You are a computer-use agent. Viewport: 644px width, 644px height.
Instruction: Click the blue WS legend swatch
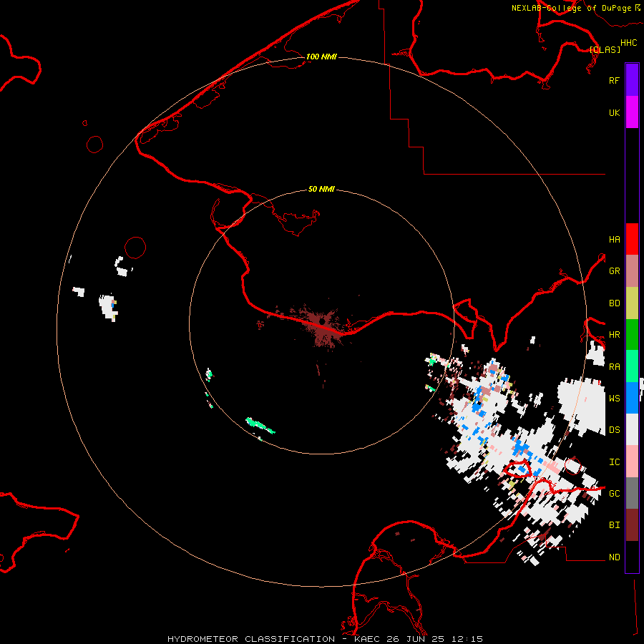coord(632,398)
